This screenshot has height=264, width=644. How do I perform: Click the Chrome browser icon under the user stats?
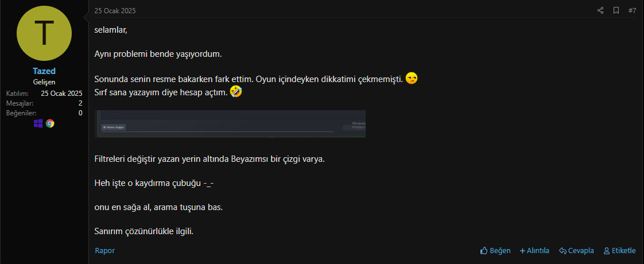click(50, 123)
